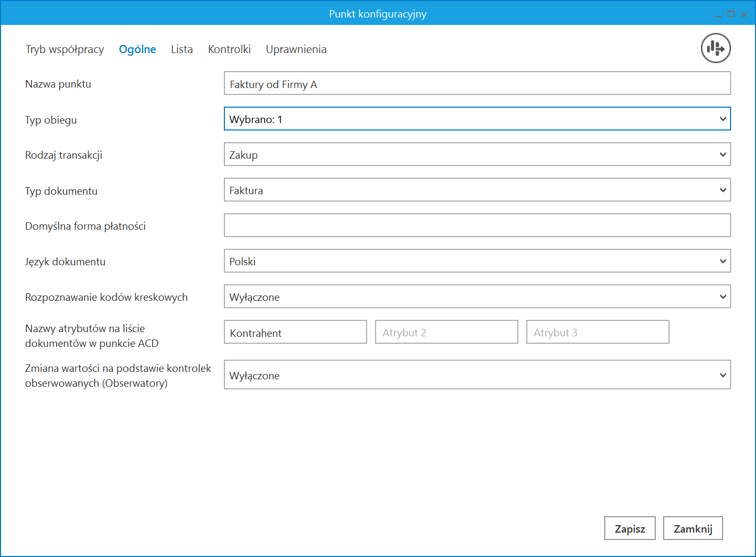Click the Kontrahent attribute name field

(x=295, y=332)
